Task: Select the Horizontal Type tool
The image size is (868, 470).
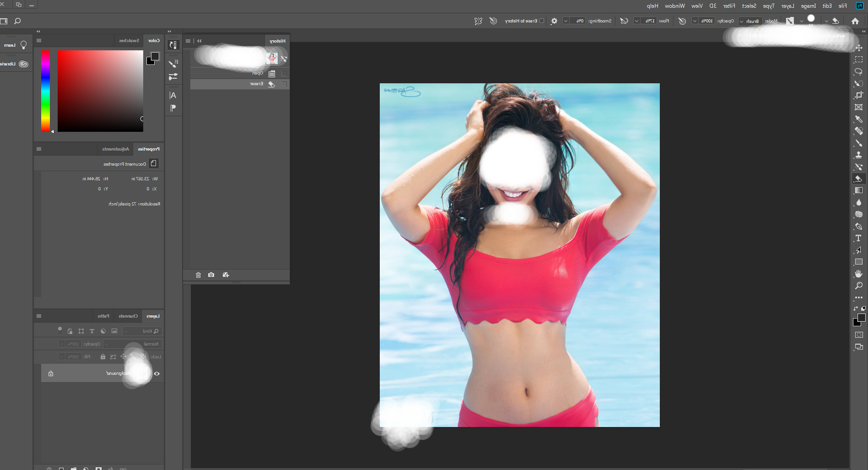Action: pyautogui.click(x=859, y=238)
